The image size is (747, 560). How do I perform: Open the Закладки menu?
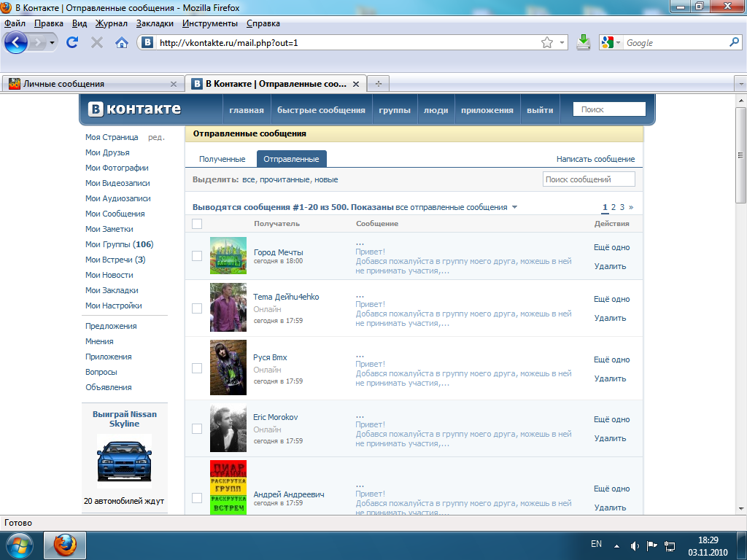(155, 23)
